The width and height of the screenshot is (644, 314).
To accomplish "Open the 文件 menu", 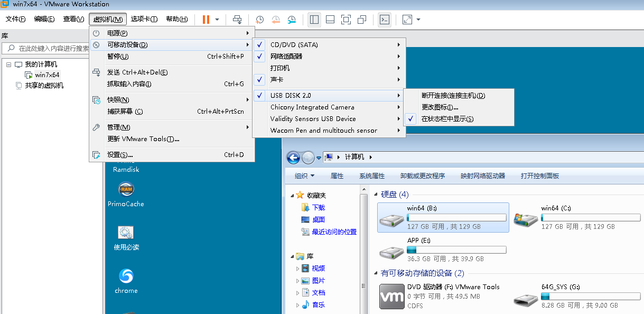I will 16,20.
